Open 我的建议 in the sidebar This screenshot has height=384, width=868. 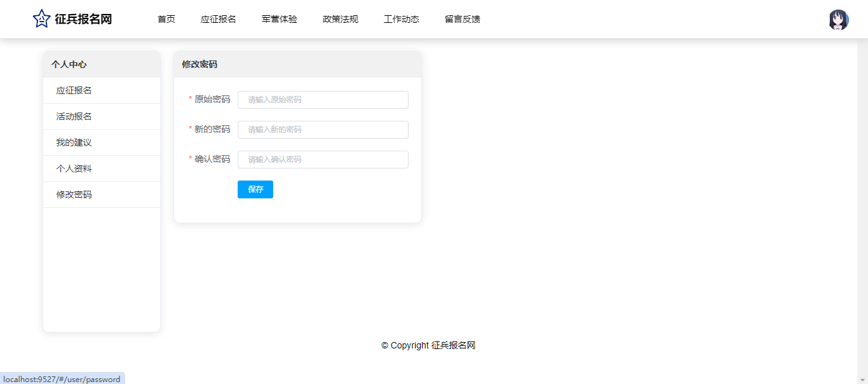coord(102,142)
